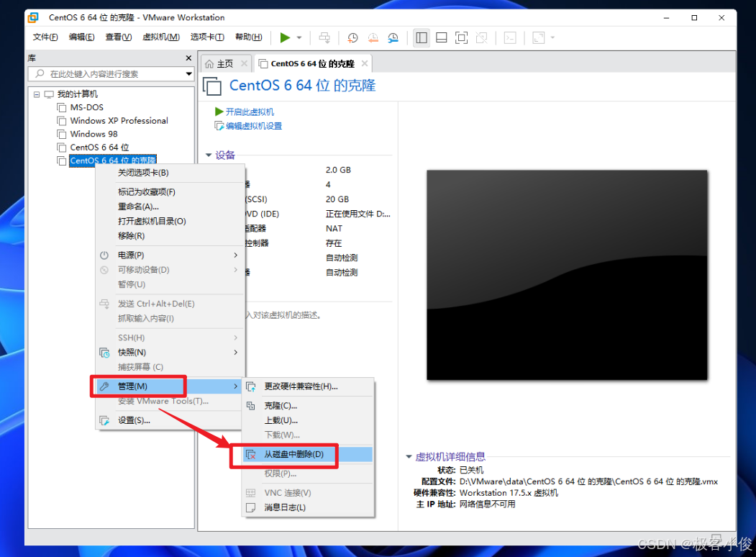The height and width of the screenshot is (557, 756).
Task: Click the unity mode toolbar icon
Action: (481, 37)
